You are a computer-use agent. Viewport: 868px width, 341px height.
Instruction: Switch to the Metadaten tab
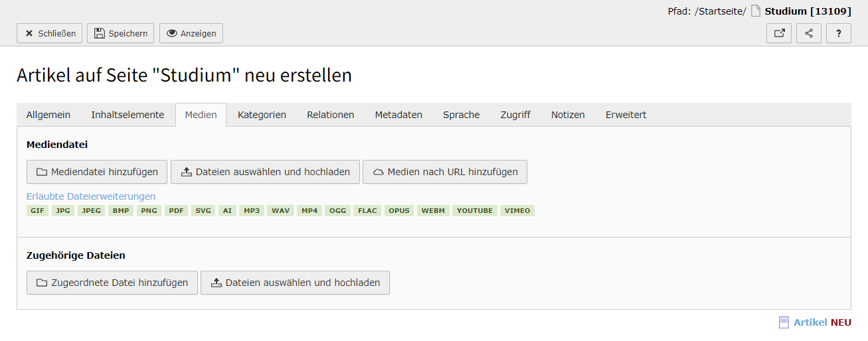coord(398,115)
